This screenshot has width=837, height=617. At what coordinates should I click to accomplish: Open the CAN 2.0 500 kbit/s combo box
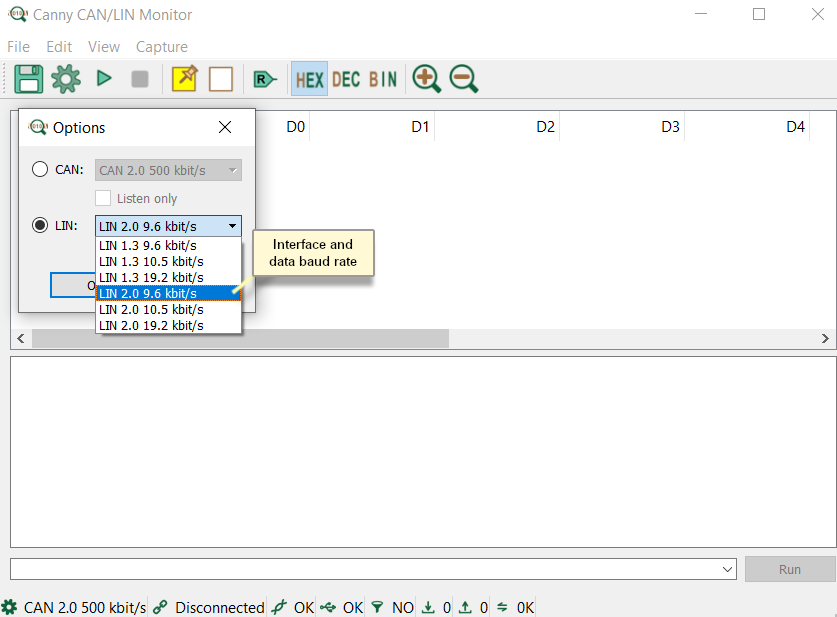tap(168, 170)
